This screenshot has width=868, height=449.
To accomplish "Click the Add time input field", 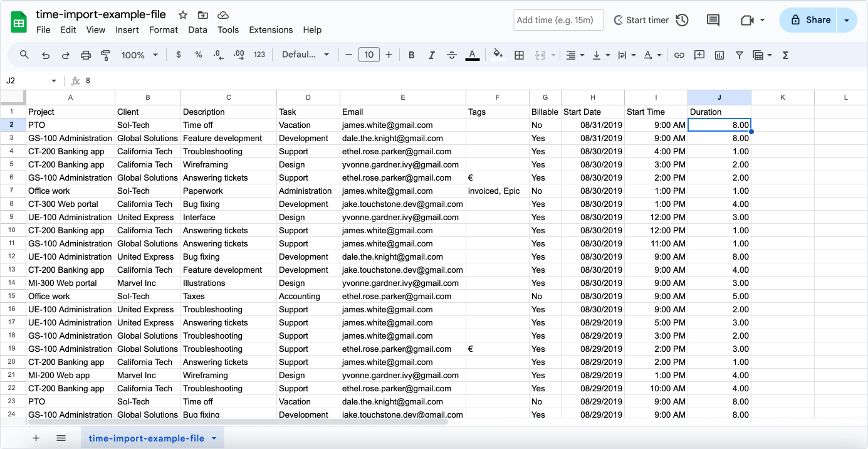I will (558, 20).
